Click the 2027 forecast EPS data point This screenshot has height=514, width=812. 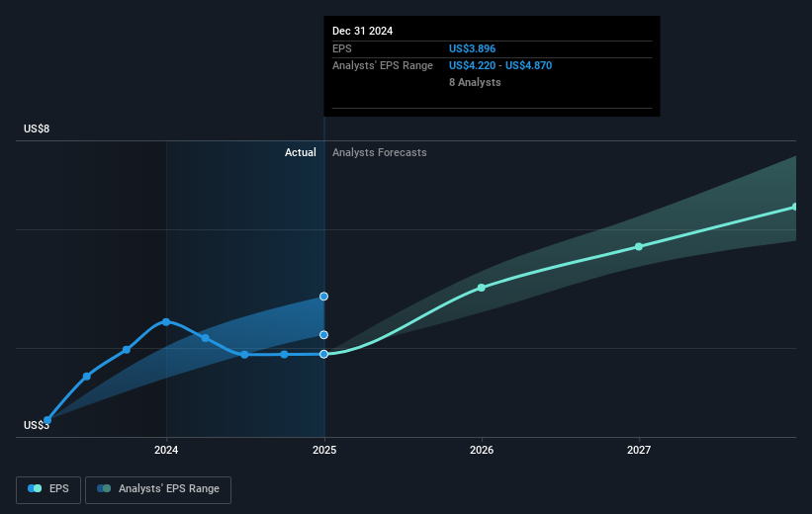639,246
